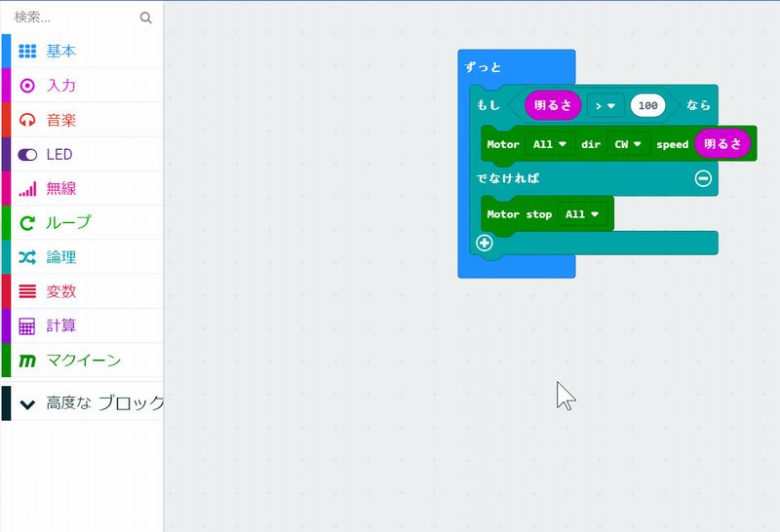Click the search magnifier icon

(146, 18)
